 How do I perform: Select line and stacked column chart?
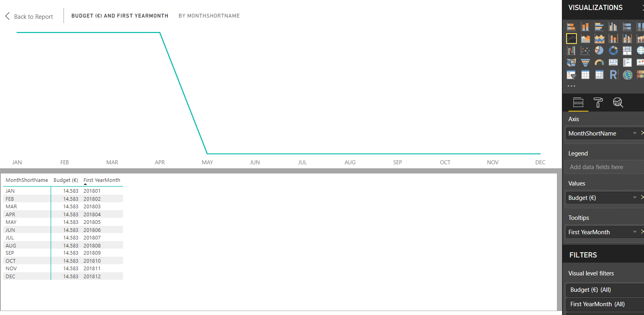(613, 39)
